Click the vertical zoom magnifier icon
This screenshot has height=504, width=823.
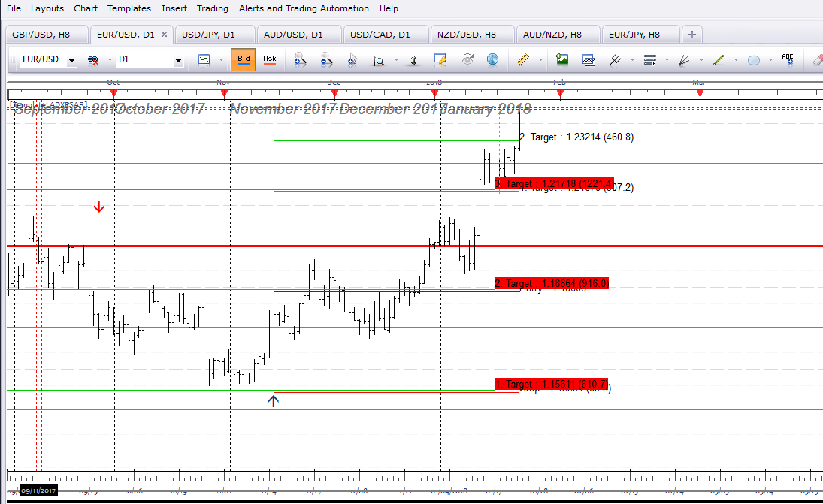(379, 60)
